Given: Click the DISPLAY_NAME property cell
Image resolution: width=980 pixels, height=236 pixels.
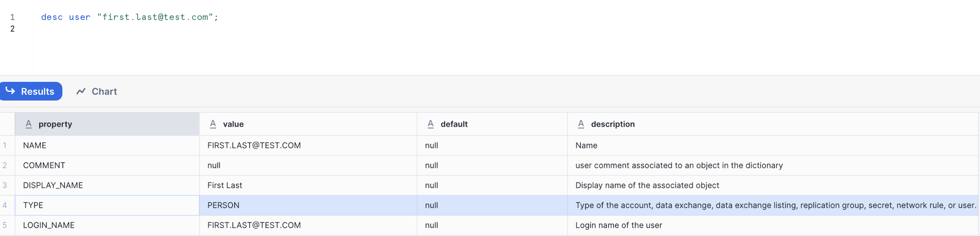Looking at the screenshot, I should tap(53, 185).
